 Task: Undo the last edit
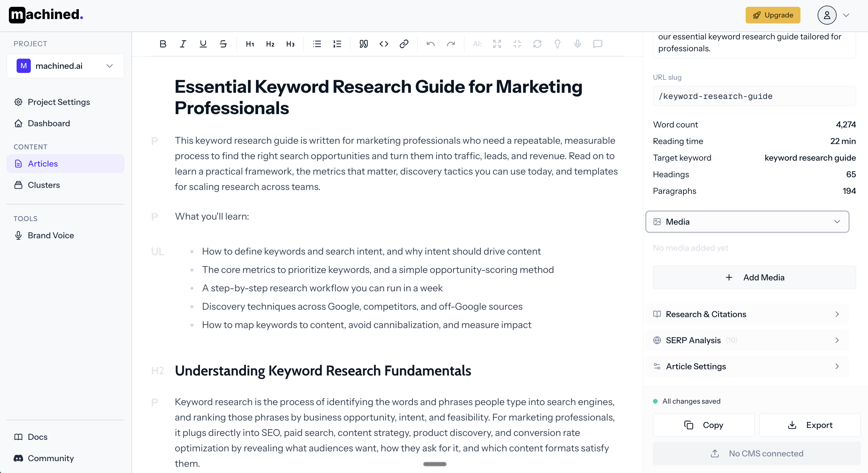(430, 44)
